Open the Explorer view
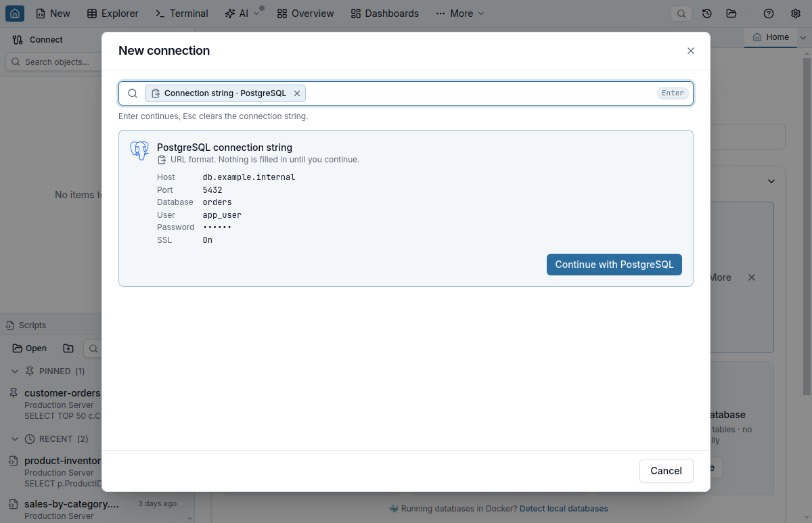The width and height of the screenshot is (812, 523). tap(113, 14)
